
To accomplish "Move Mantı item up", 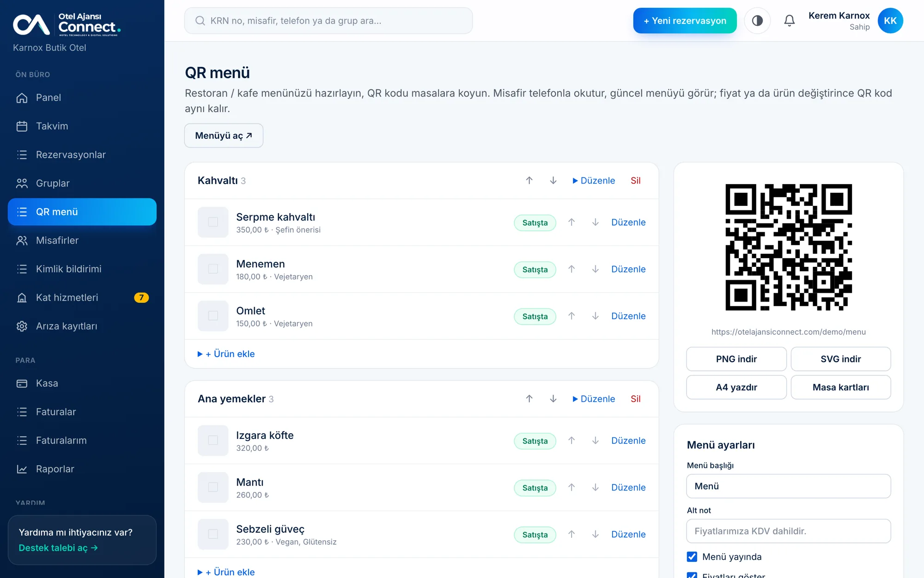I will [571, 487].
